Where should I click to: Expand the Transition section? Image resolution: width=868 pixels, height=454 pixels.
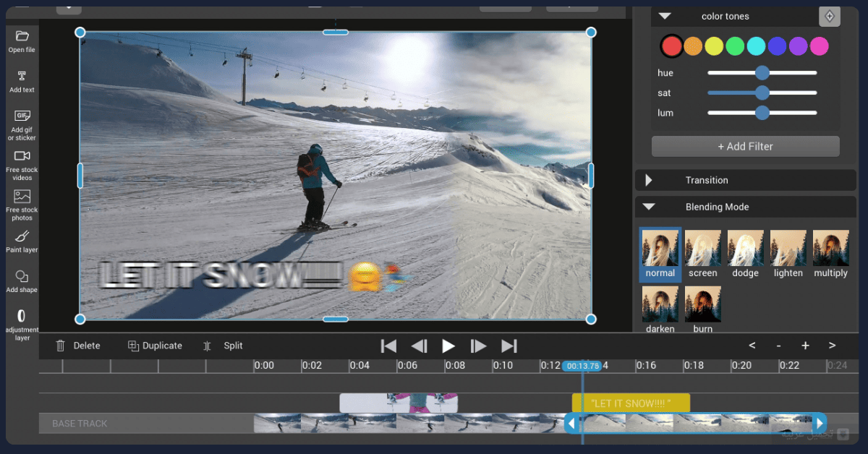pyautogui.click(x=649, y=180)
